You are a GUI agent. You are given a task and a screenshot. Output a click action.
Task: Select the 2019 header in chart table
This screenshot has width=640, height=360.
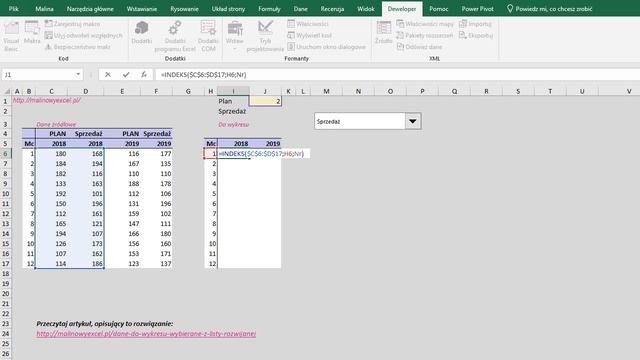click(265, 144)
